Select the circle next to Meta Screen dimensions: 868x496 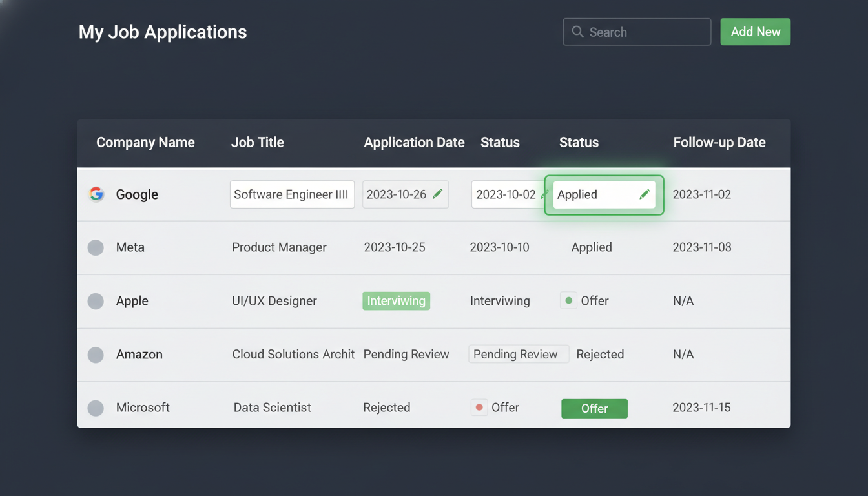(x=96, y=247)
